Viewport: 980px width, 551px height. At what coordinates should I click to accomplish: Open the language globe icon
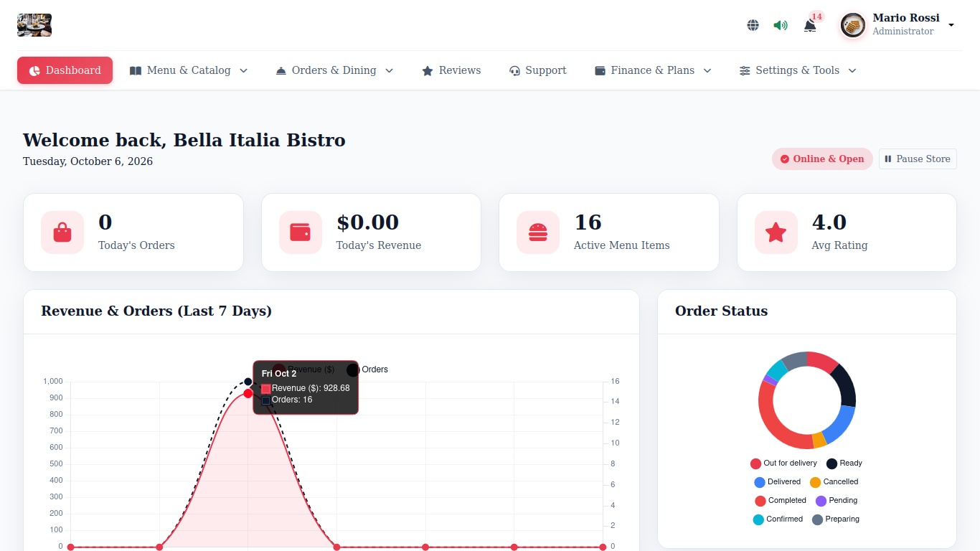753,25
